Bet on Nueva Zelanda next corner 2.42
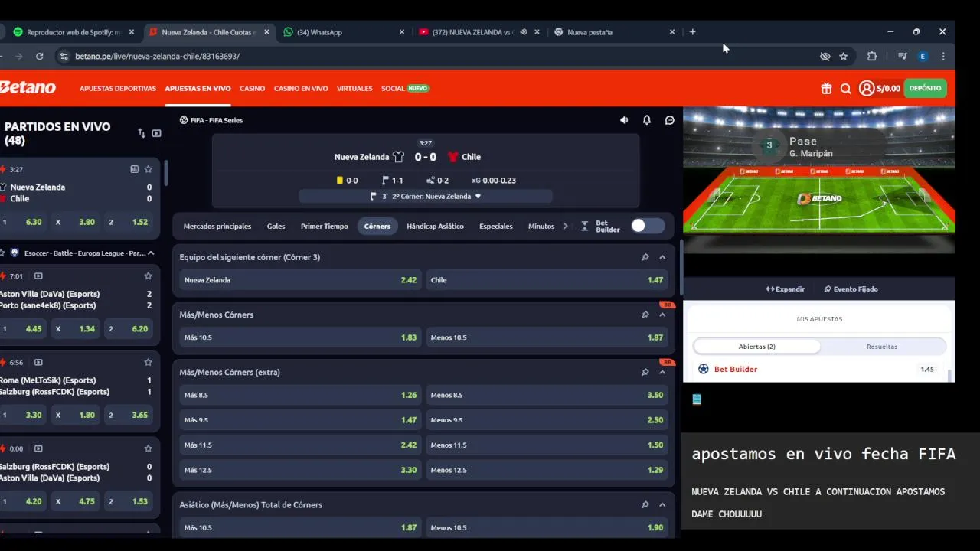The image size is (980, 551). pos(301,280)
